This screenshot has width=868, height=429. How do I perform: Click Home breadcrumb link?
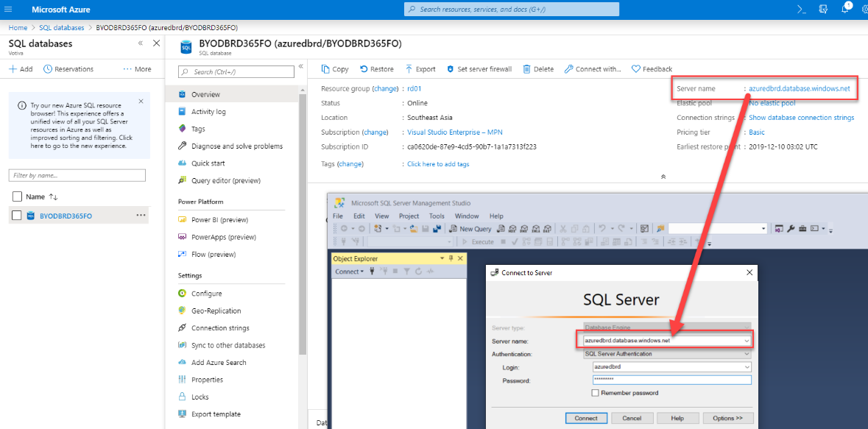tap(18, 28)
